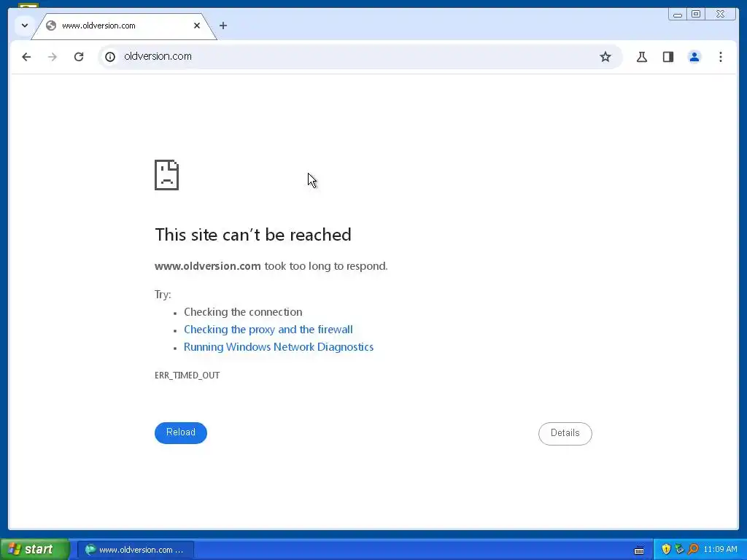Show error Details
The image size is (747, 560).
565,433
